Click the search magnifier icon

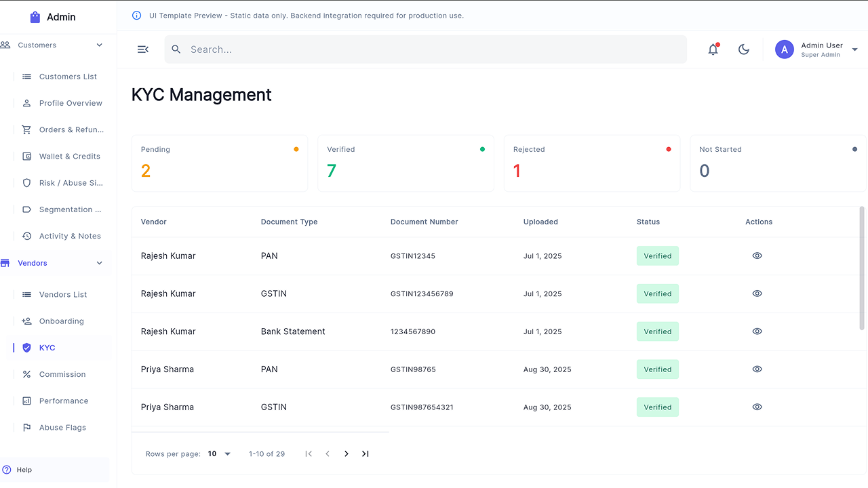click(x=176, y=49)
